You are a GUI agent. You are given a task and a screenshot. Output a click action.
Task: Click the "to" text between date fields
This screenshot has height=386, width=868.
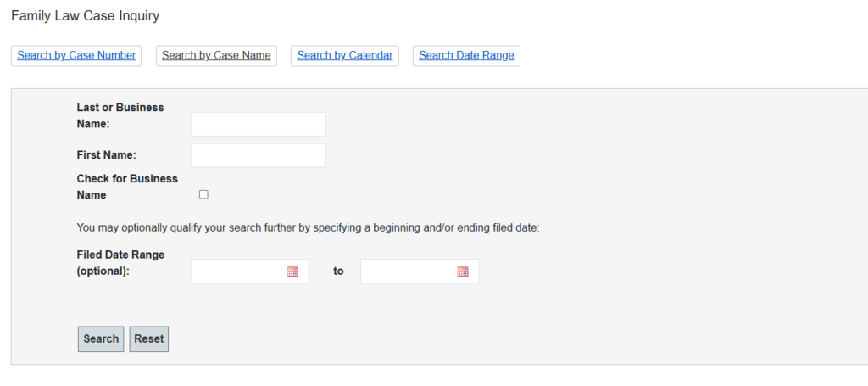[x=338, y=271]
